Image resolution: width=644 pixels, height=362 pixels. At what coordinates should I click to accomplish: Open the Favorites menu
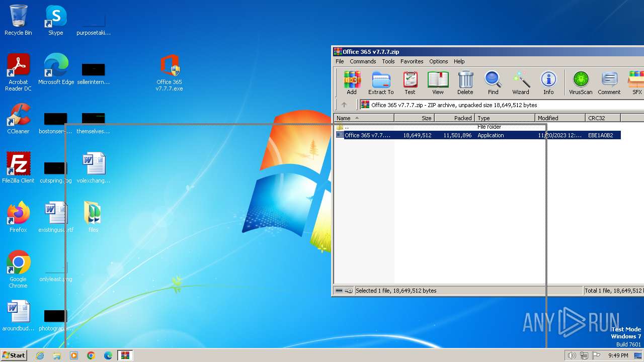[x=412, y=61]
